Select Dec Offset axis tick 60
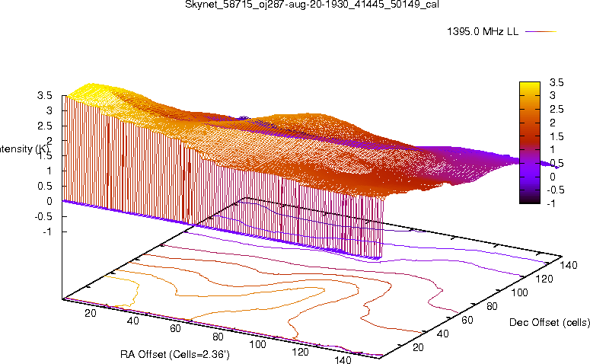 (467, 320)
